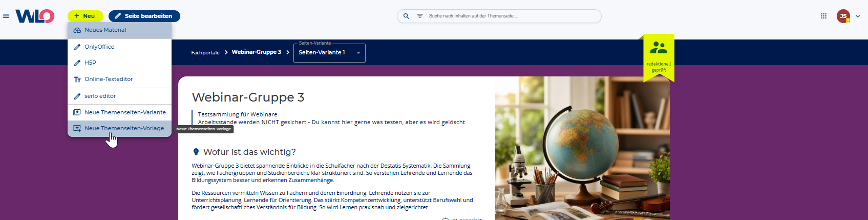
Task: Click the JS user avatar
Action: coord(843,16)
